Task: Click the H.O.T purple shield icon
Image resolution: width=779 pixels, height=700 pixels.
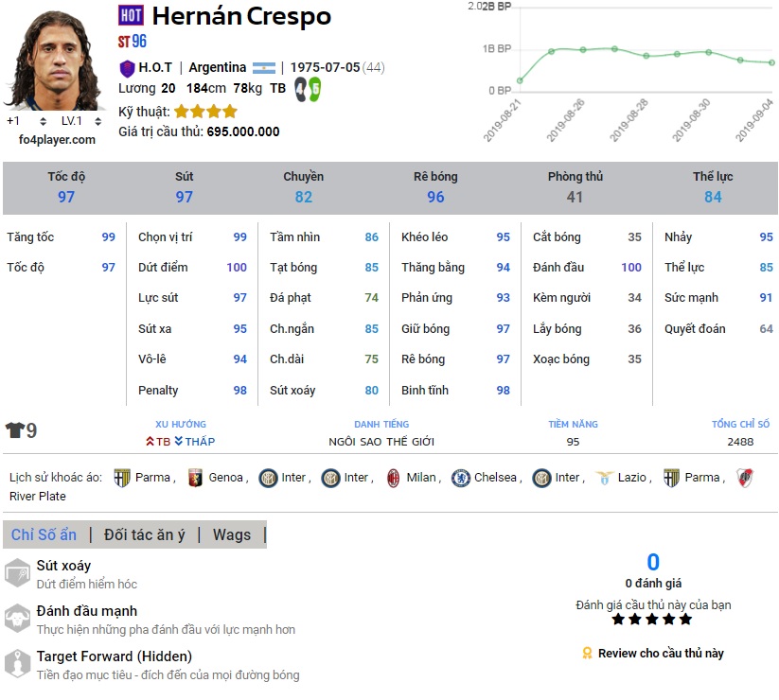Action: click(x=127, y=68)
